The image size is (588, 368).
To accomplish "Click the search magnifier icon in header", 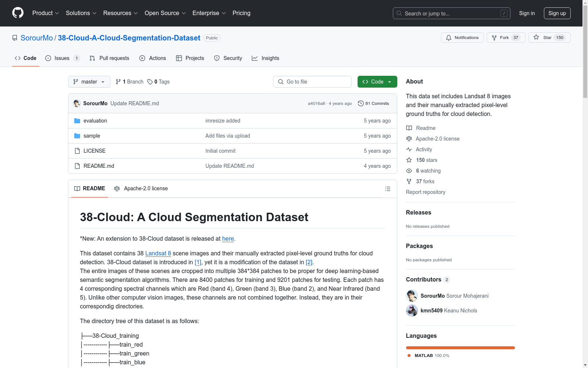I will [x=399, y=13].
